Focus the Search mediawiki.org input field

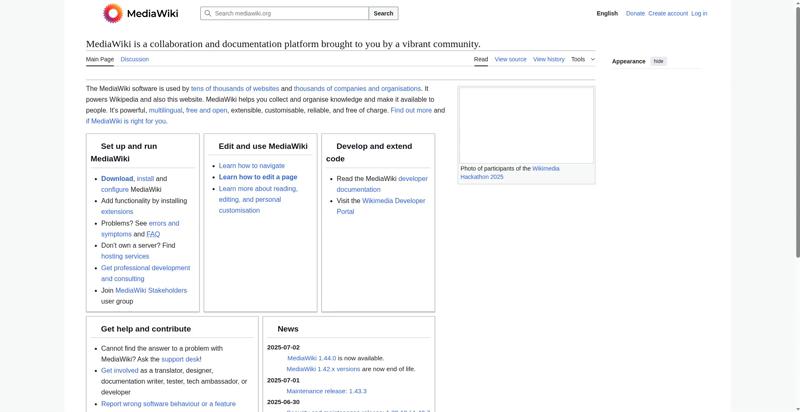pyautogui.click(x=285, y=13)
